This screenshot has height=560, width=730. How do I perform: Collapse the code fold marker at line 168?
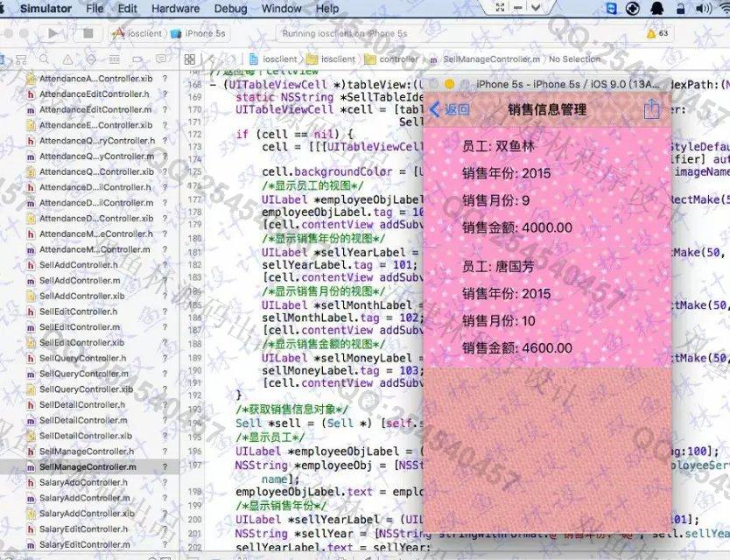(x=215, y=85)
